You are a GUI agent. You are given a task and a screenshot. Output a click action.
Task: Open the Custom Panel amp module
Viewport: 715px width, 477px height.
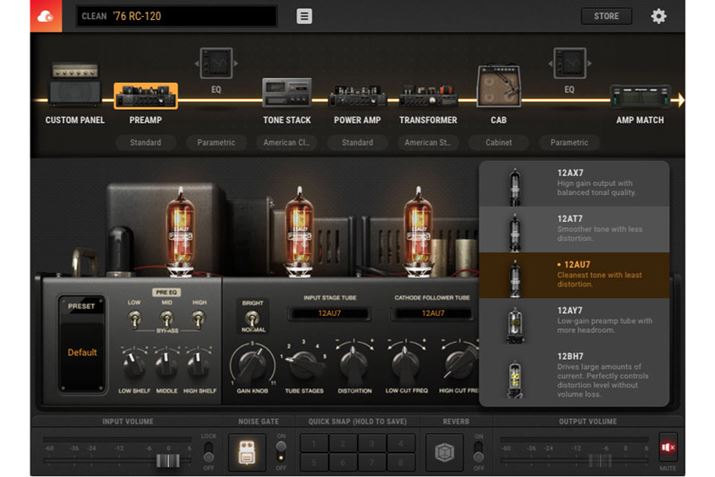coord(75,88)
